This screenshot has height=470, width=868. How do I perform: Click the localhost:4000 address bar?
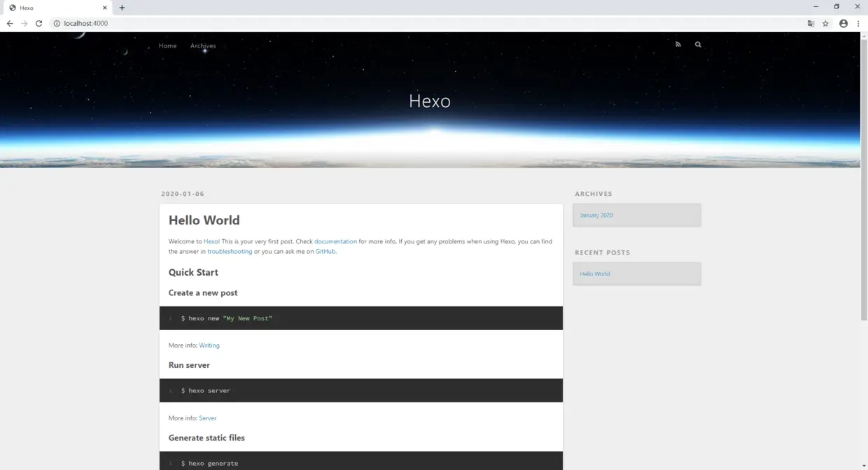click(427, 23)
